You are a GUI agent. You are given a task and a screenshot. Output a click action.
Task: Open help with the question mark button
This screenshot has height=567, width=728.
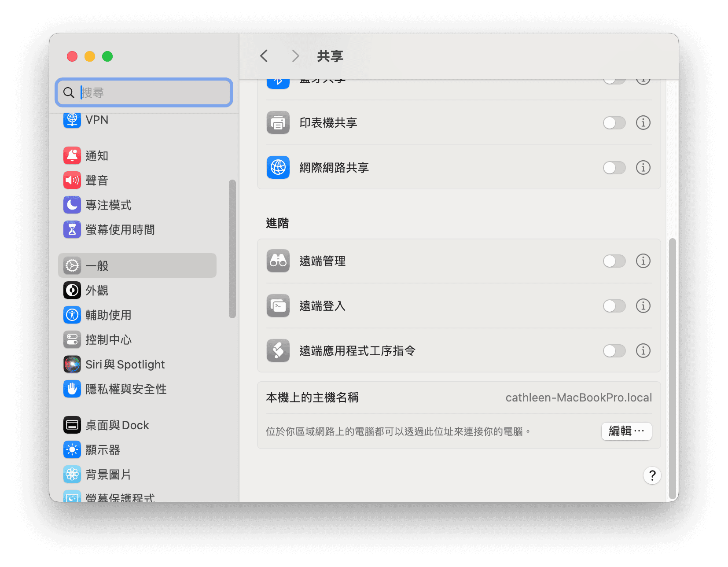coord(652,475)
